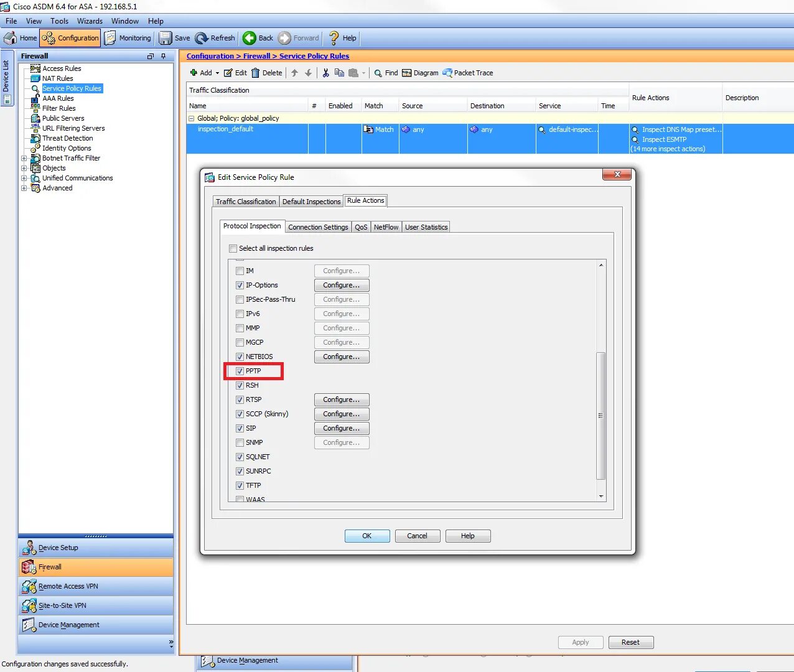Viewport: 794px width, 672px height.
Task: Move rule down with the arrow
Action: [308, 73]
